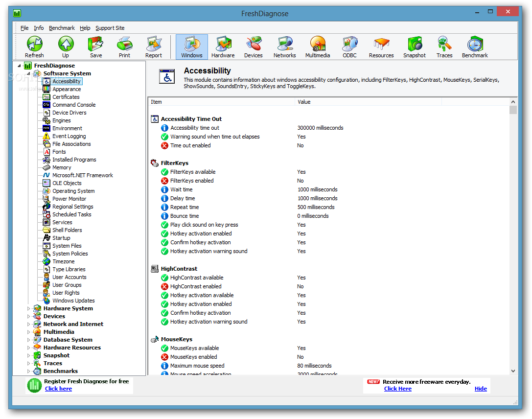Image resolution: width=532 pixels, height=419 pixels.
Task: Open the Devices toolbar icon
Action: point(253,47)
